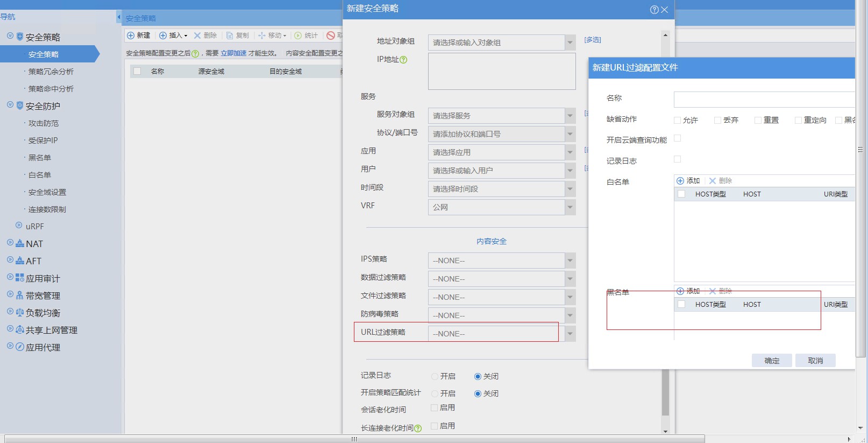Click the 安全策略 shield icon in navigation
The height and width of the screenshot is (443, 868).
click(20, 37)
